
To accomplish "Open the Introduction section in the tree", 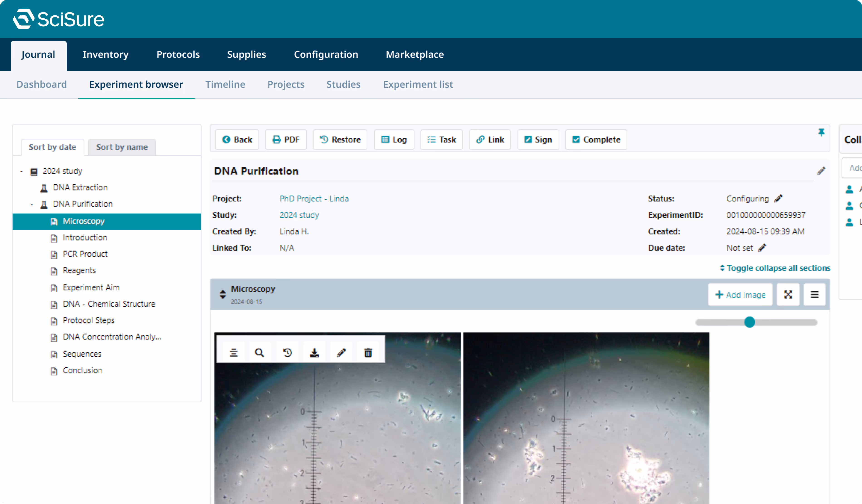I will pyautogui.click(x=85, y=237).
